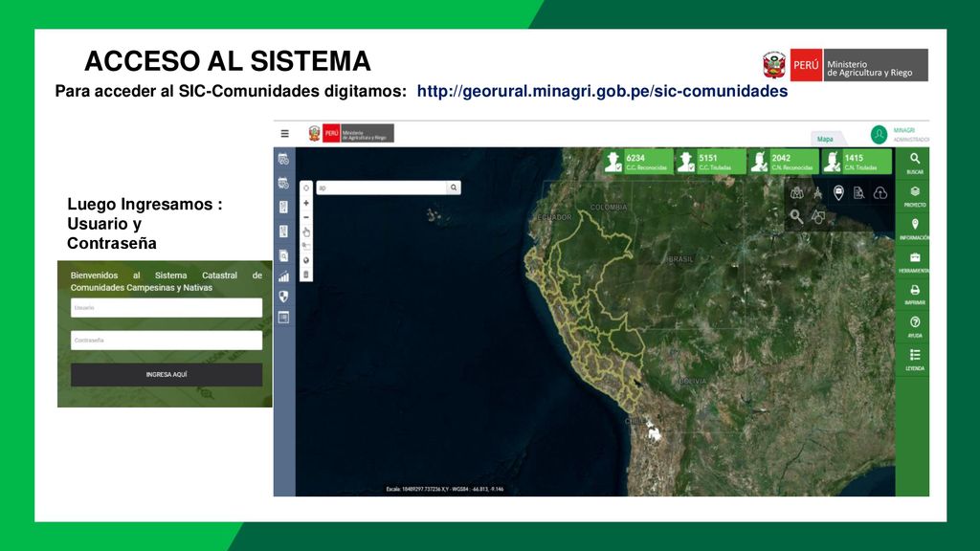The width and height of the screenshot is (980, 551).
Task: Click top calendar icon in blue sidebar
Action: point(283,160)
